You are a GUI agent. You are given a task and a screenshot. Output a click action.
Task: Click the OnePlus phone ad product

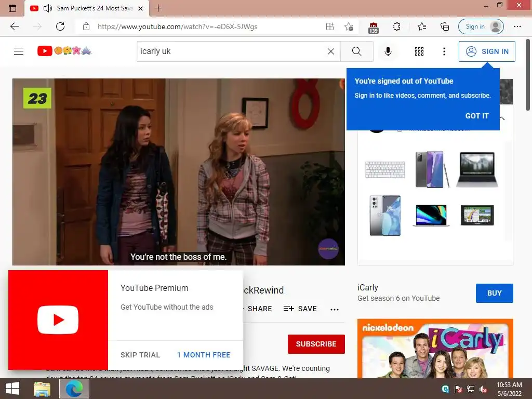(x=385, y=215)
